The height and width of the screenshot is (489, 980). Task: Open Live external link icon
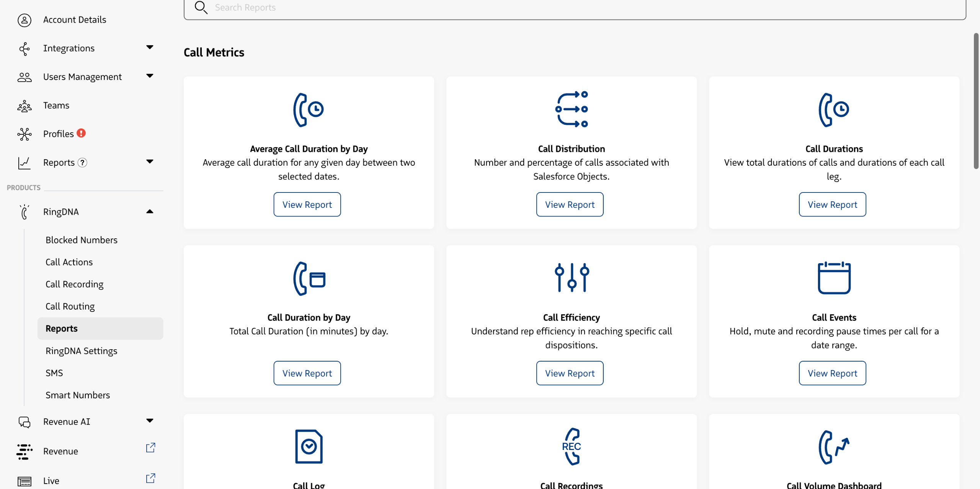click(x=150, y=478)
